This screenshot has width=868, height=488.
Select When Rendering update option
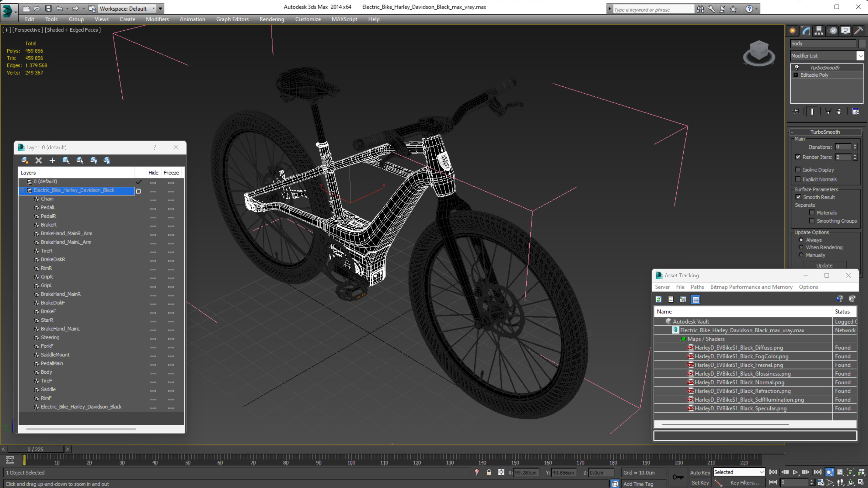[x=801, y=247]
